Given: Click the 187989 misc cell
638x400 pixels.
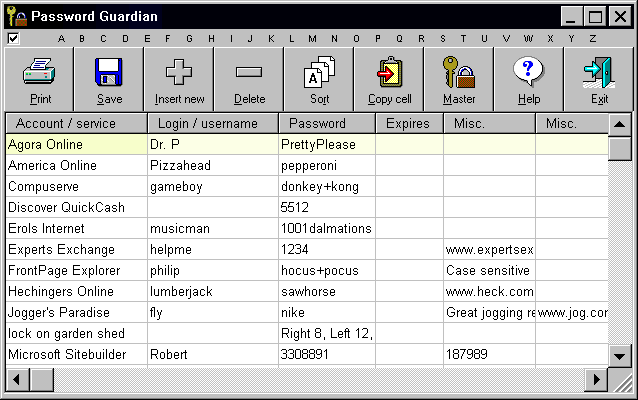Looking at the screenshot, I should [489, 354].
